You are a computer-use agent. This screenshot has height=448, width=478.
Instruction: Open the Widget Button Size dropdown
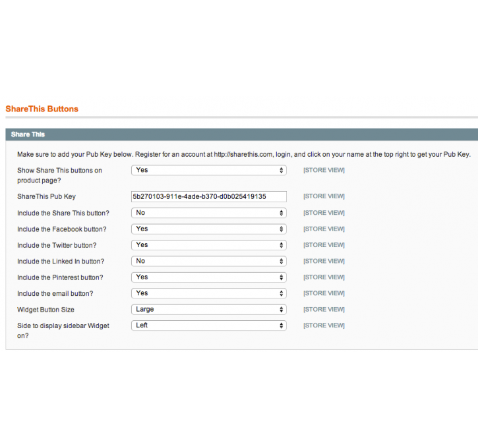tap(209, 310)
